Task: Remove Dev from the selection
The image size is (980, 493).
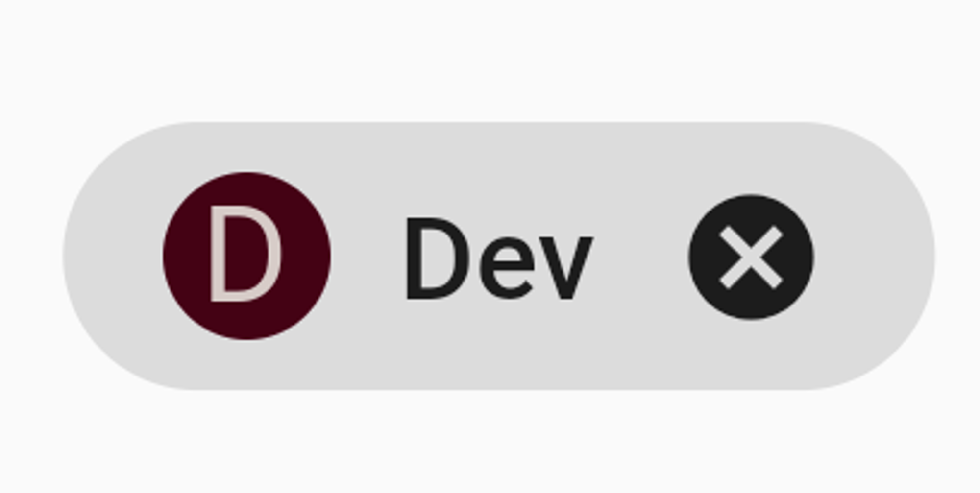Action: 751,257
